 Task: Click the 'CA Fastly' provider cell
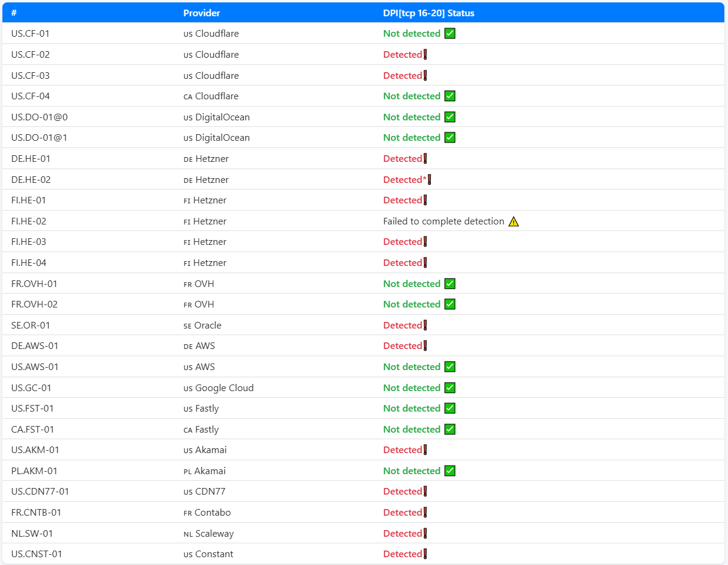pyautogui.click(x=201, y=430)
